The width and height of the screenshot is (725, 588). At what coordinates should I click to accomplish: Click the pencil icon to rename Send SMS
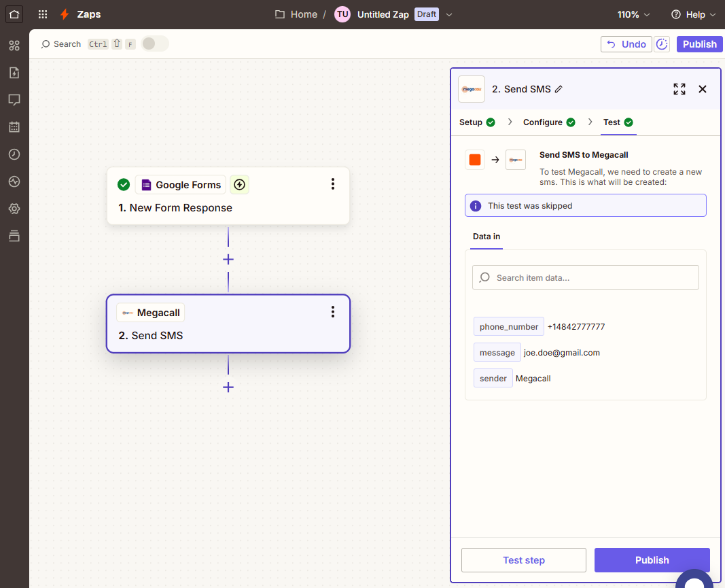[559, 89]
